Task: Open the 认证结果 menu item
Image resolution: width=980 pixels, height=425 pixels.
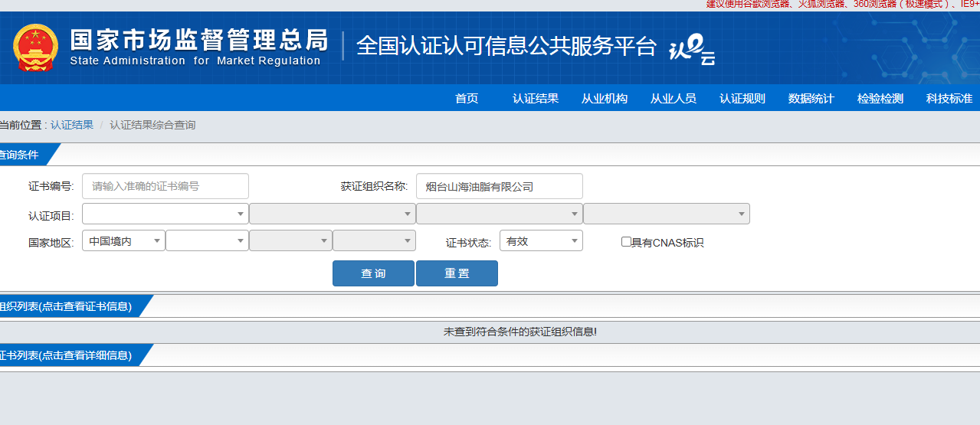Action: click(x=536, y=98)
